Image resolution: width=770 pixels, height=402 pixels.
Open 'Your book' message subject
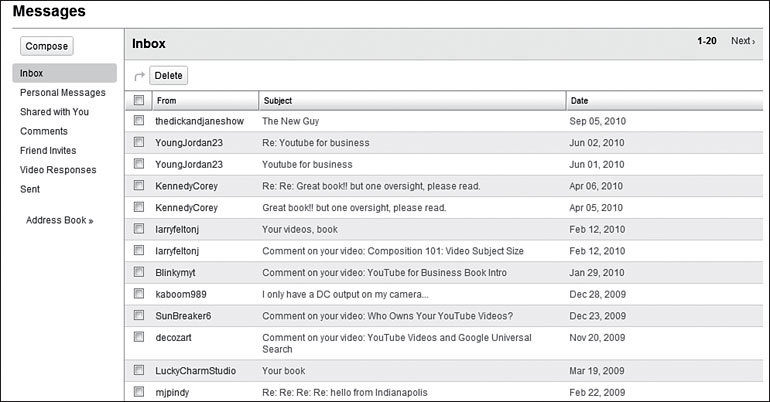(x=283, y=371)
